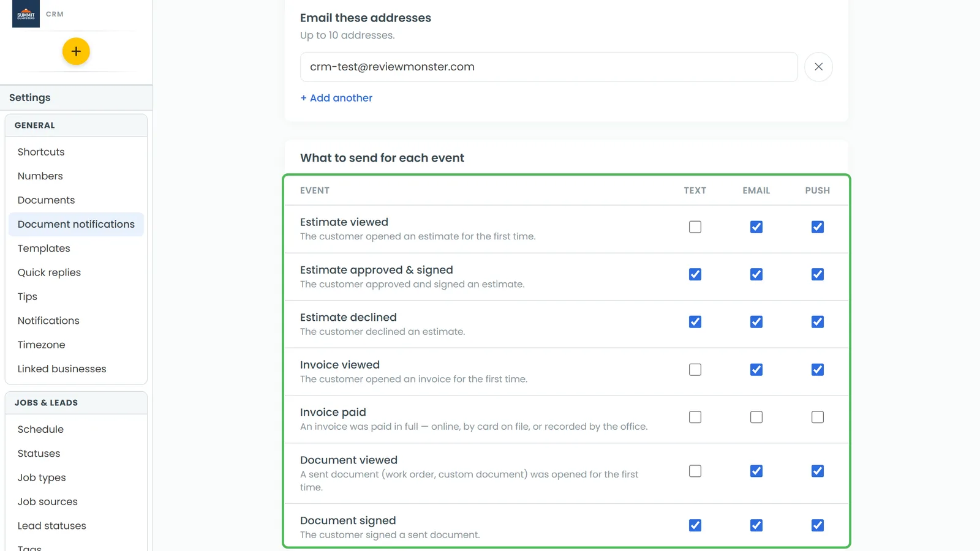Open Quick replies settings
The image size is (980, 551).
pos(76,272)
